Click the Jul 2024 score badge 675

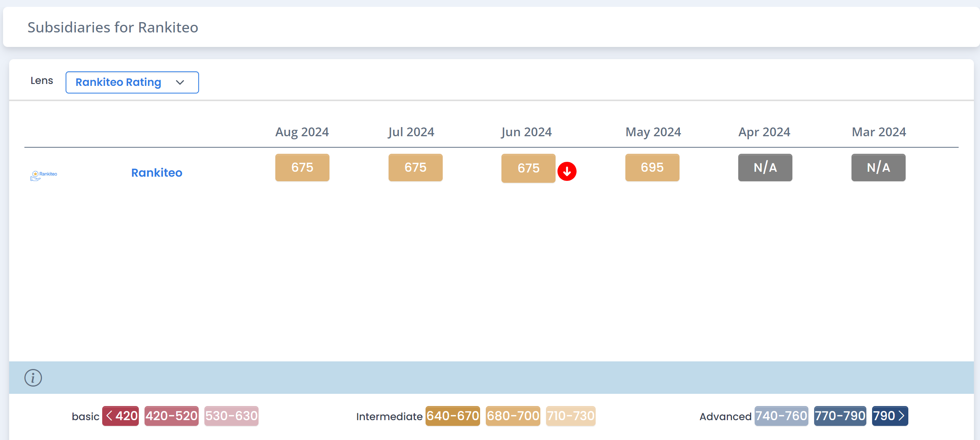click(415, 168)
